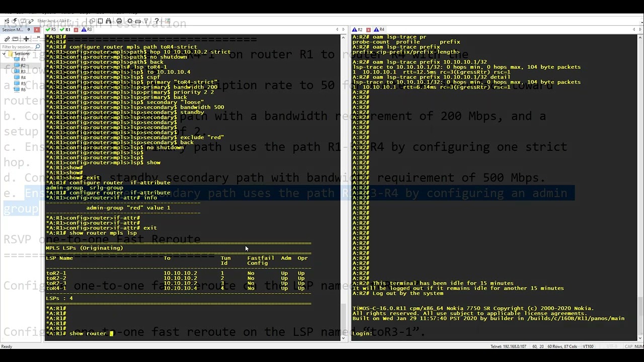Close the Session Manager panel
The image size is (644, 362).
point(37,30)
